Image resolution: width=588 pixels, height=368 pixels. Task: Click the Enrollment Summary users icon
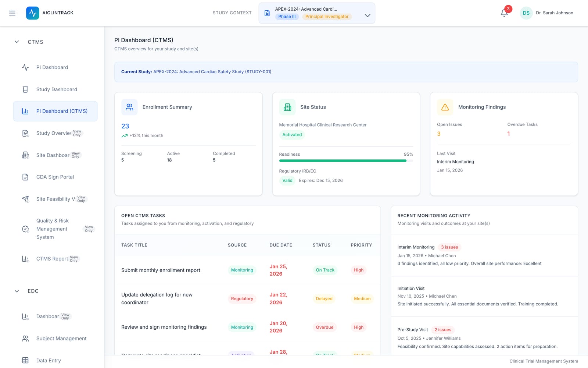(x=129, y=107)
